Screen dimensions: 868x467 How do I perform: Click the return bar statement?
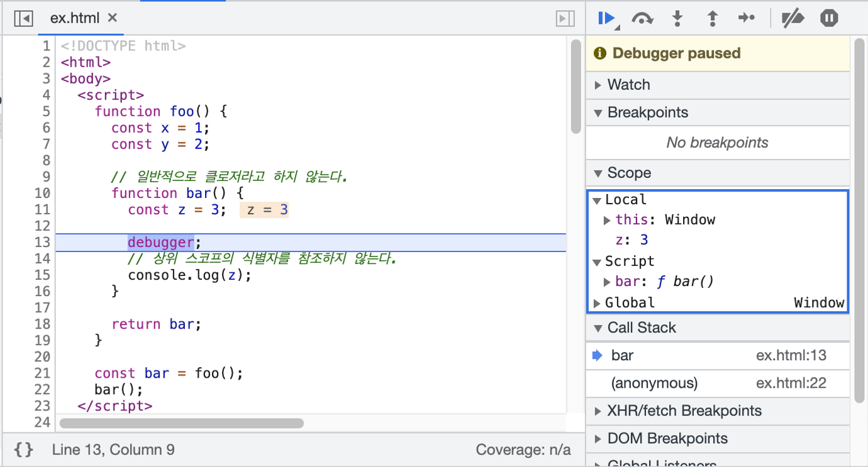click(157, 324)
